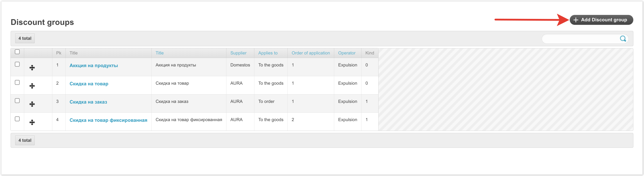Open the Акция на продукты discount group

94,66
